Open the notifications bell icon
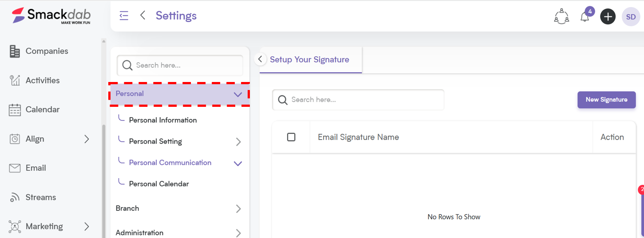644x238 pixels. 585,17
